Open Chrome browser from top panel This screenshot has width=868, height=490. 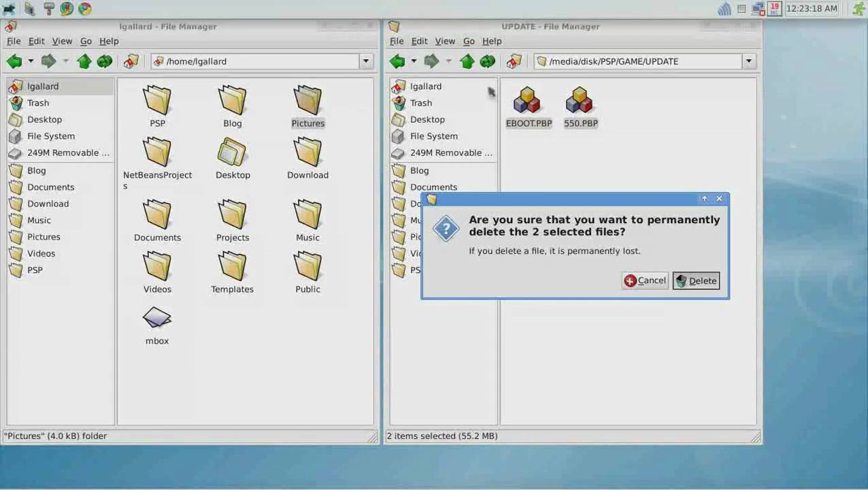coord(85,9)
